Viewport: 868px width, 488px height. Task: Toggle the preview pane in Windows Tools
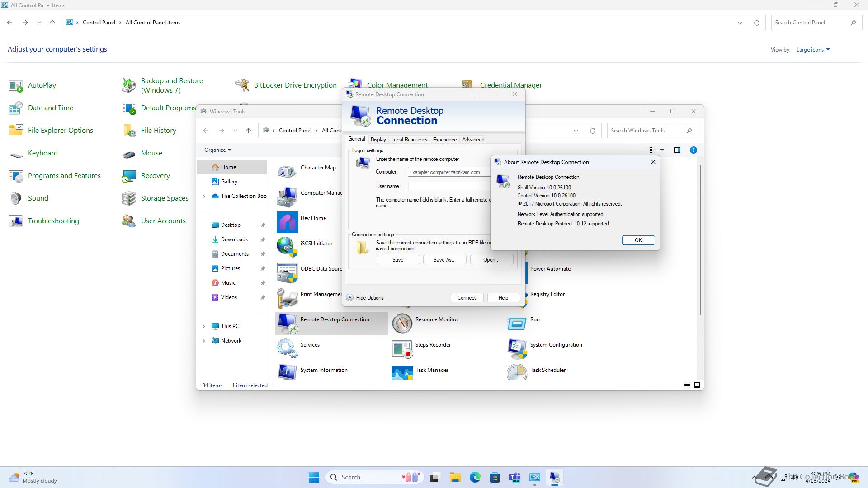(x=677, y=150)
